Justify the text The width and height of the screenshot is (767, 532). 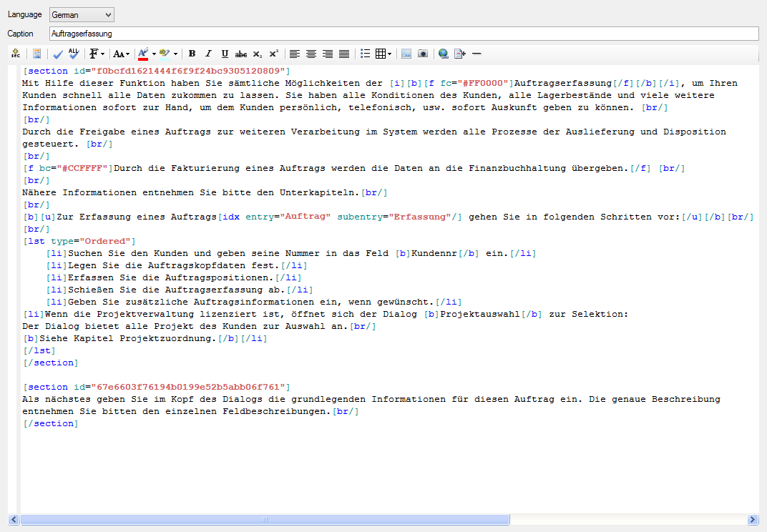point(344,54)
